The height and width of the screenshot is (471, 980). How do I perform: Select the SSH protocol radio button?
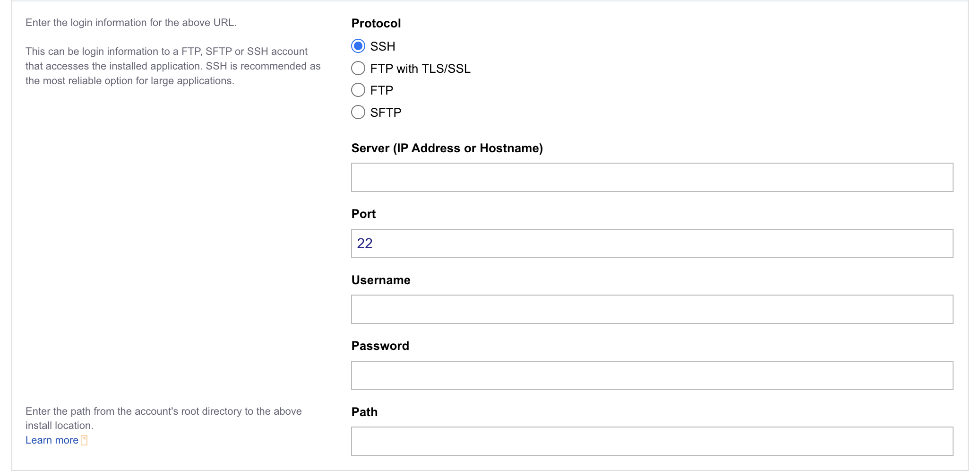click(358, 46)
